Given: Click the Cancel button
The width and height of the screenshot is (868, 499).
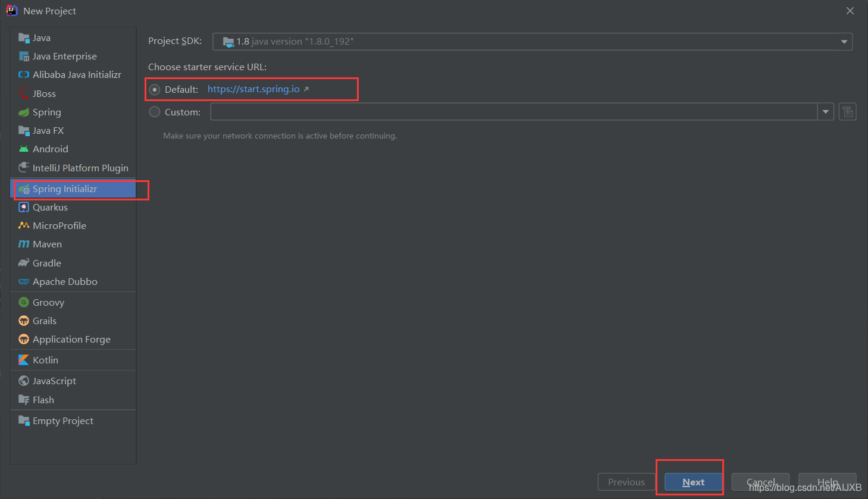Looking at the screenshot, I should 760,482.
